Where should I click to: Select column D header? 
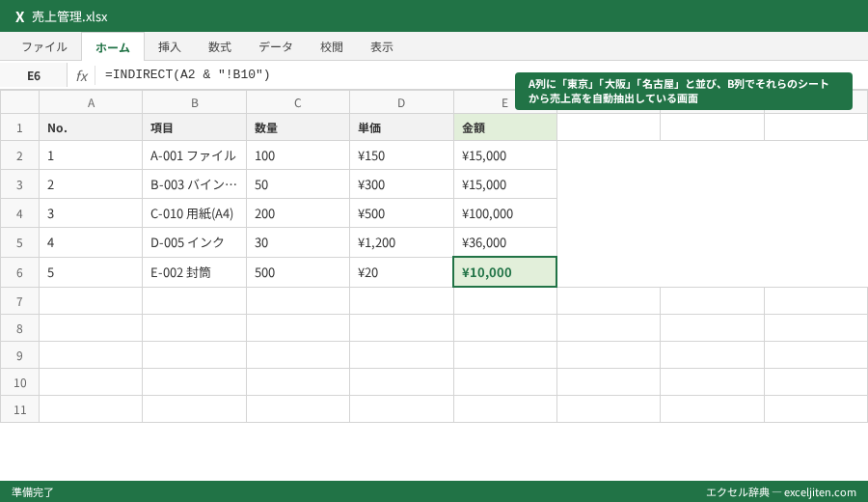(x=401, y=102)
